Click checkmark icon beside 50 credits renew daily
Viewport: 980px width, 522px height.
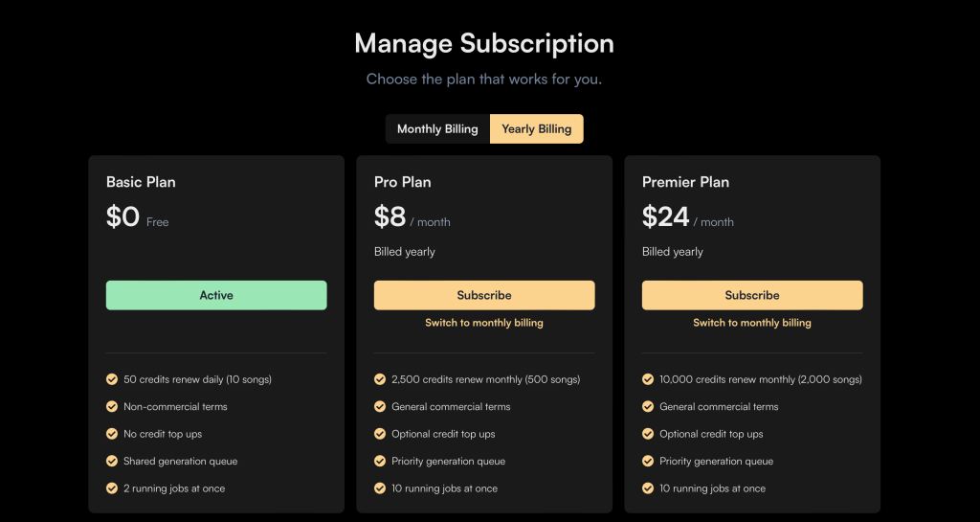click(112, 379)
